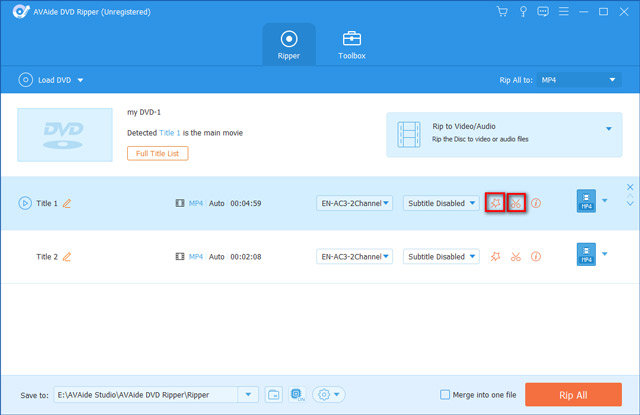Toggle the hardware acceleration chip icon
Viewport: 640px width, 415px height.
pos(297,395)
